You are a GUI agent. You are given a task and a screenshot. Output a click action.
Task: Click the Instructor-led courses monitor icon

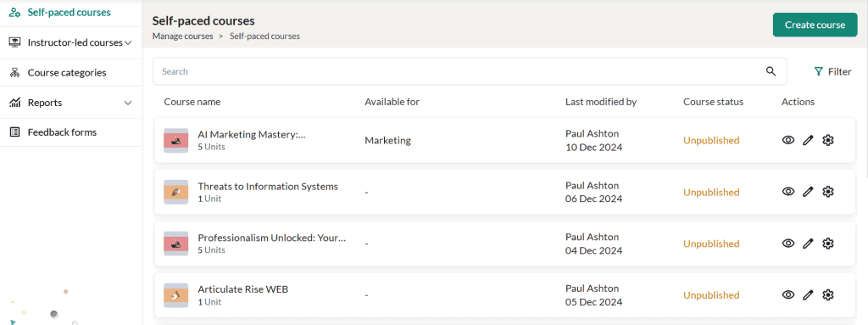coord(15,42)
